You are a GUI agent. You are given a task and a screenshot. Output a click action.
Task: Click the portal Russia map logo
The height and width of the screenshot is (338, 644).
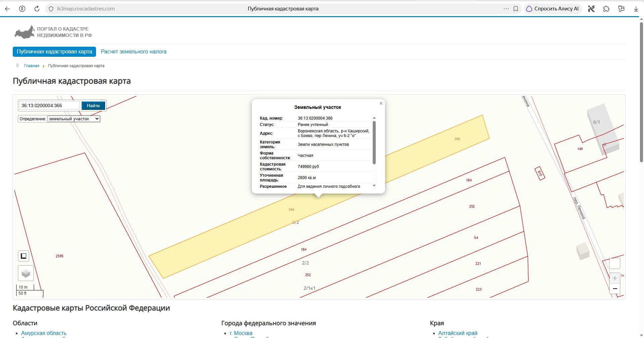coord(25,32)
